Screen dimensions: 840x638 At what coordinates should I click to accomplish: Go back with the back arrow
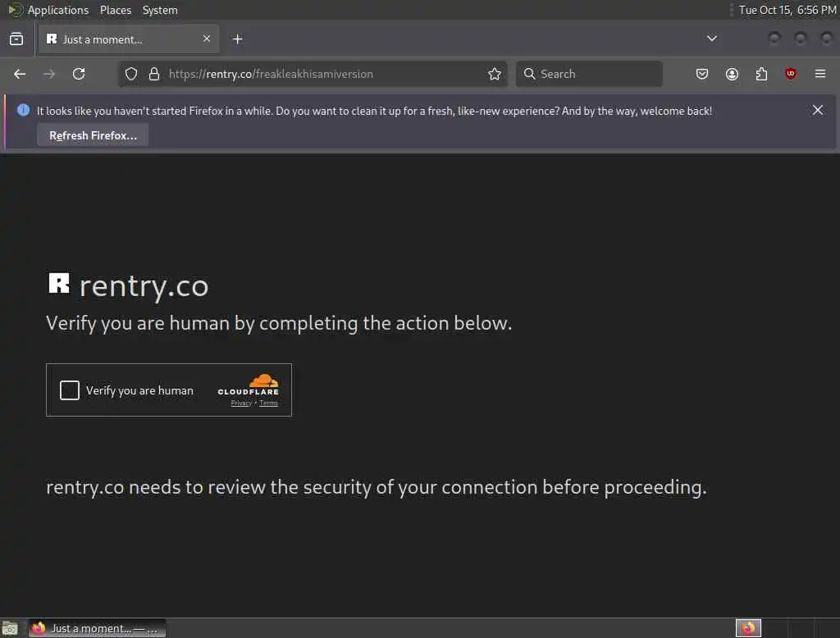[20, 74]
